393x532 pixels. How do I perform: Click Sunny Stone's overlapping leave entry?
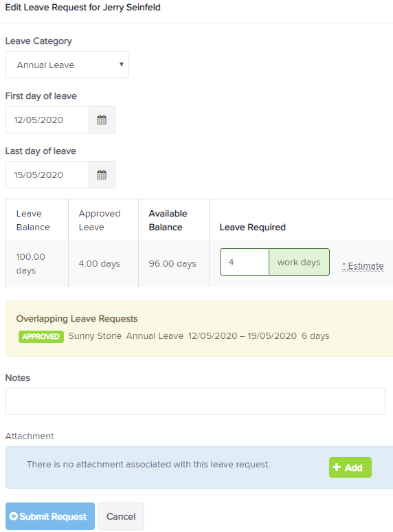pyautogui.click(x=174, y=336)
